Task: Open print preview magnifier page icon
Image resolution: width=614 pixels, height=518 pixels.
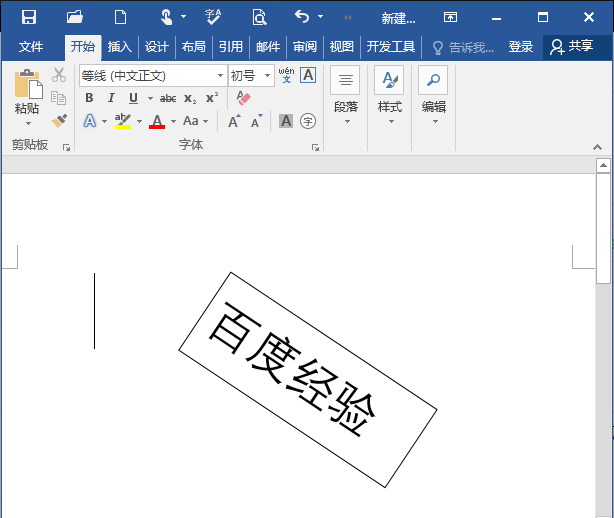Action: [259, 17]
